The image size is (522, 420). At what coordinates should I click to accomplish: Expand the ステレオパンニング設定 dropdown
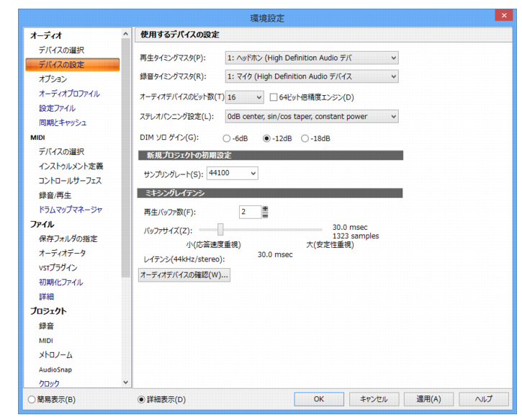(312, 117)
